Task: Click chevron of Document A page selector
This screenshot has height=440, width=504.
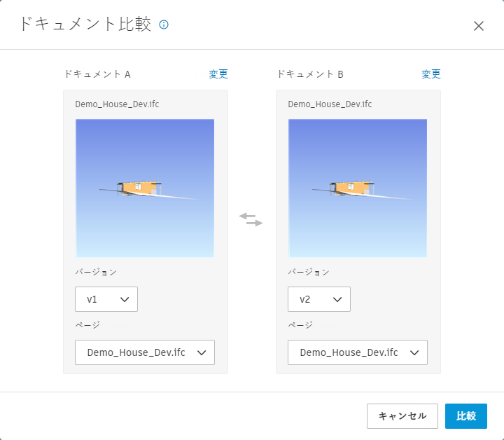Action: click(x=202, y=352)
